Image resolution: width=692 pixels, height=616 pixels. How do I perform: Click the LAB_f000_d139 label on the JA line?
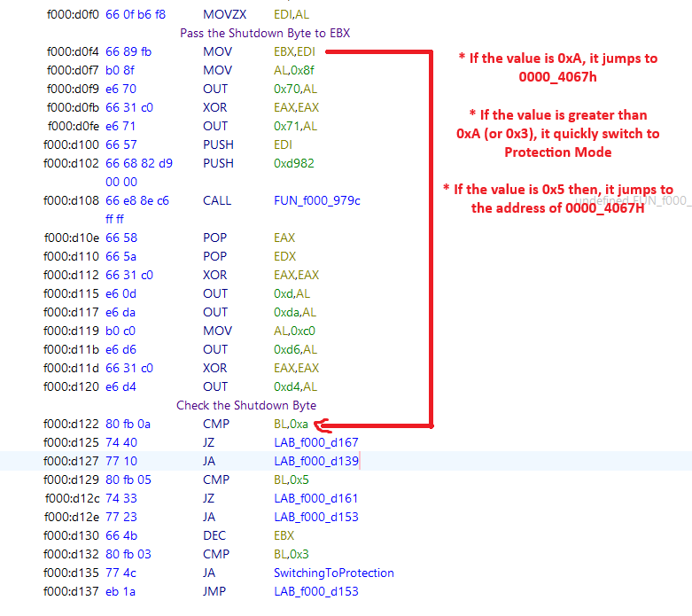pyautogui.click(x=316, y=461)
